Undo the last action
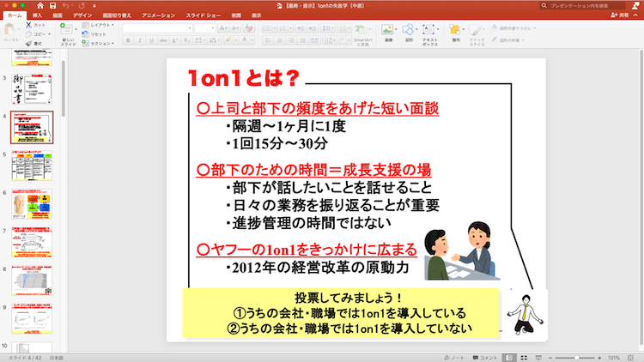 click(x=66, y=6)
